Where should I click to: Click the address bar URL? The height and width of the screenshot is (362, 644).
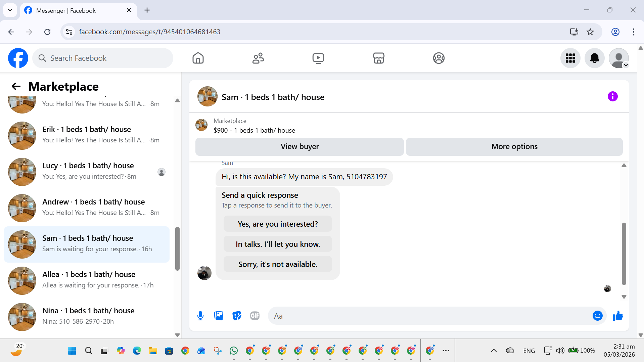(x=149, y=32)
